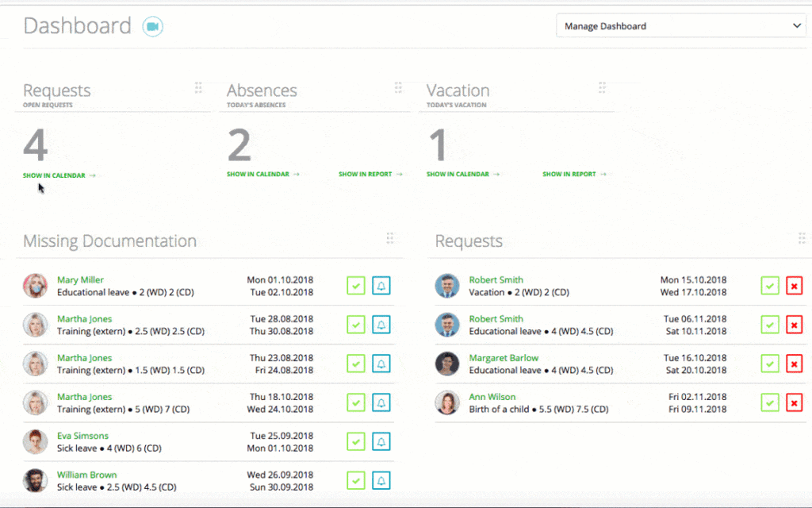Screen dimensions: 812x508
Task: Click Margaret Barlow's avatar
Action: pos(447,364)
